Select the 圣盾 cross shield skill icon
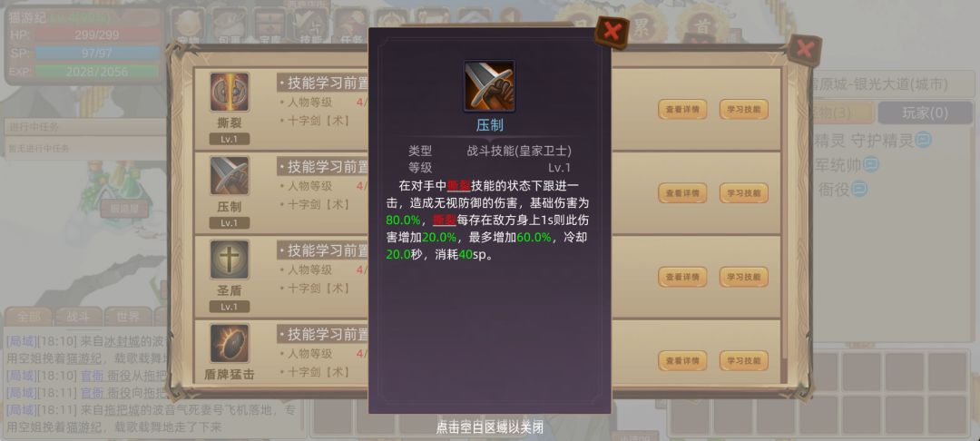This screenshot has width=980, height=441. (230, 260)
